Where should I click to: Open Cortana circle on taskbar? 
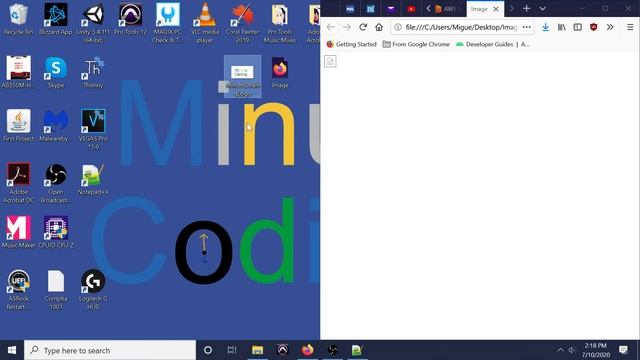[208, 350]
